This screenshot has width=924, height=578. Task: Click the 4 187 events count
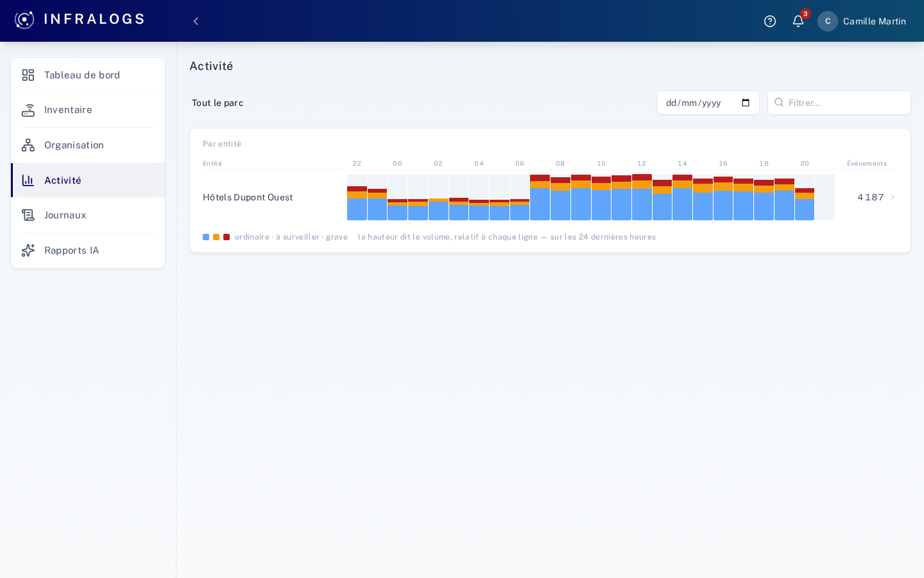871,197
